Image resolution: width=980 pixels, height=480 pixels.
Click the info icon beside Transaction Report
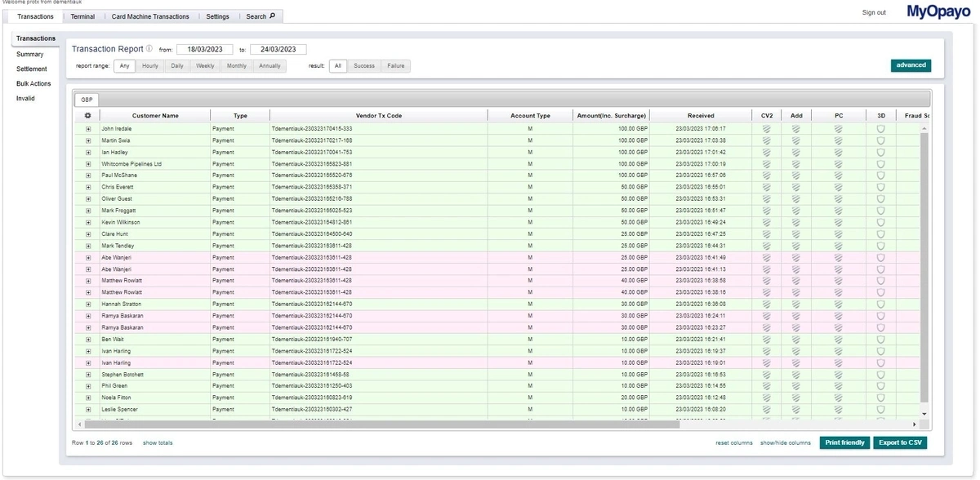point(151,48)
